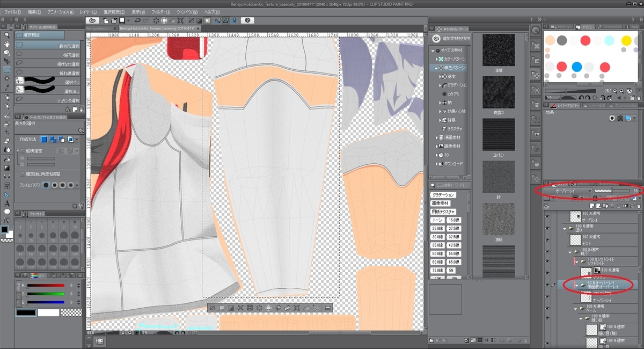644x349 pixels.
Task: Select the Selection area marquee tool
Action: pos(7,70)
